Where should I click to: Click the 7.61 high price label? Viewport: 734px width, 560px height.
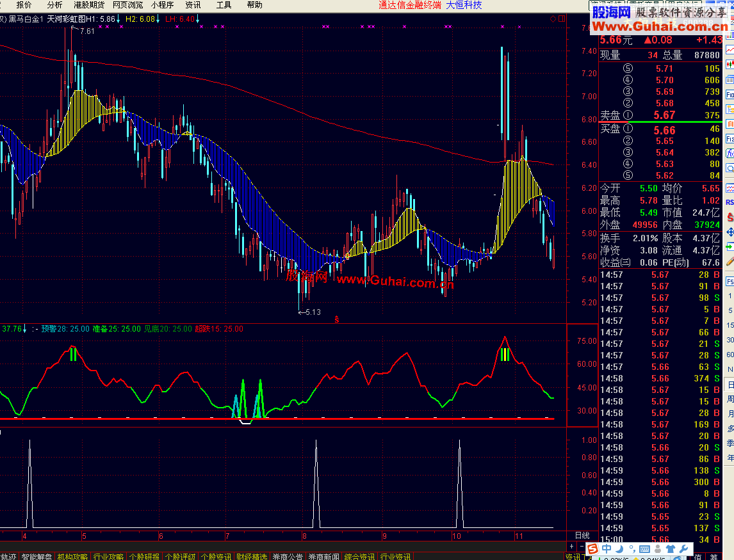click(87, 31)
